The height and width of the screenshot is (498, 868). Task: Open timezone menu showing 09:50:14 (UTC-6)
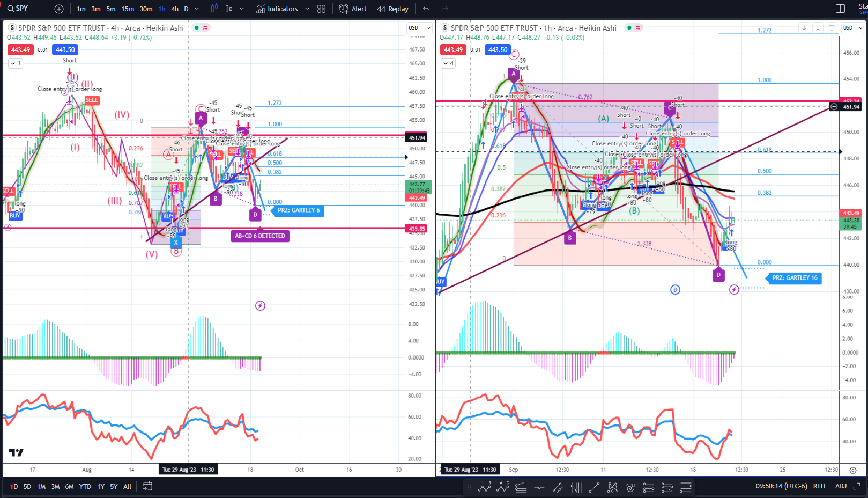pos(781,486)
